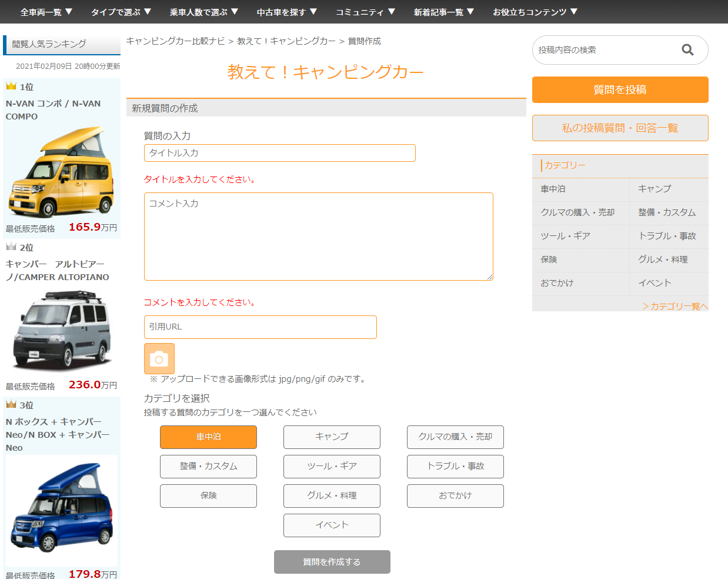The width and height of the screenshot is (728, 579).
Task: Open the お役立ちコンテンツ menu
Action: pos(535,12)
